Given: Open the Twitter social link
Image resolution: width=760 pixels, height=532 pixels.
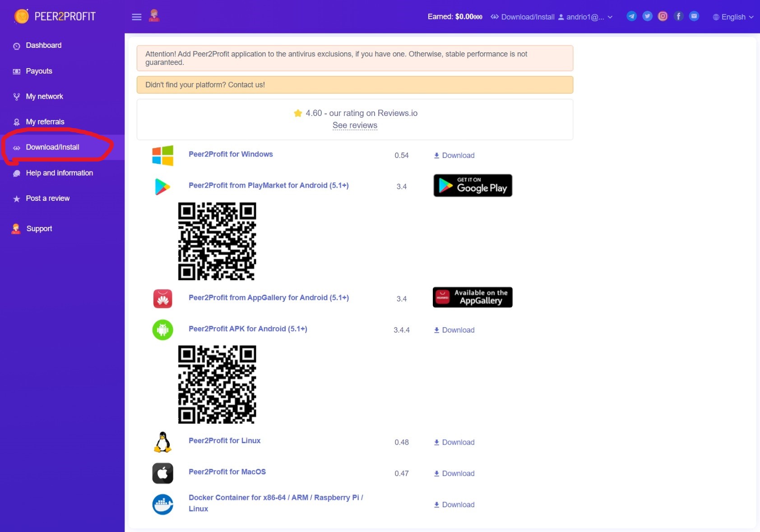Looking at the screenshot, I should point(647,16).
